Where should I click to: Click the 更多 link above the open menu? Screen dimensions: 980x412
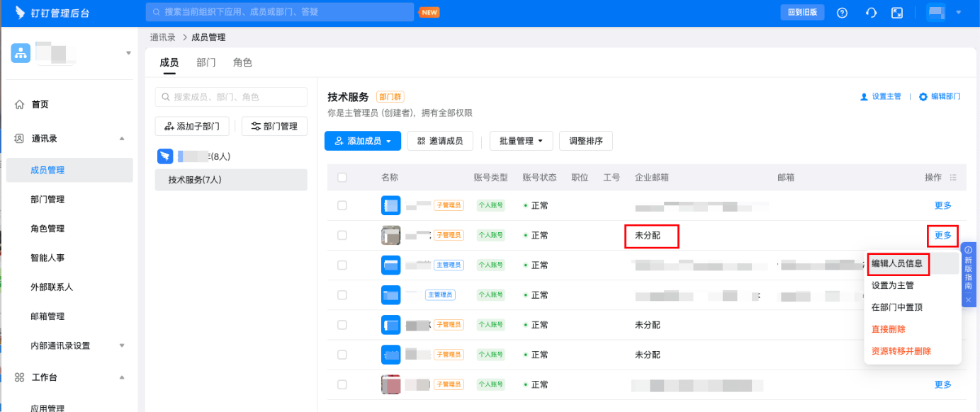(942, 235)
